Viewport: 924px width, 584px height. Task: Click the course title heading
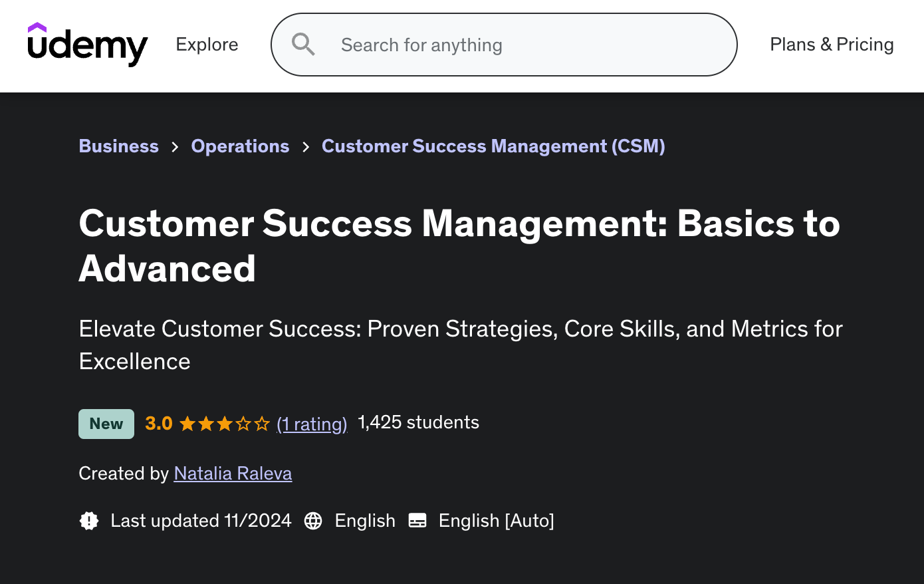coord(459,245)
